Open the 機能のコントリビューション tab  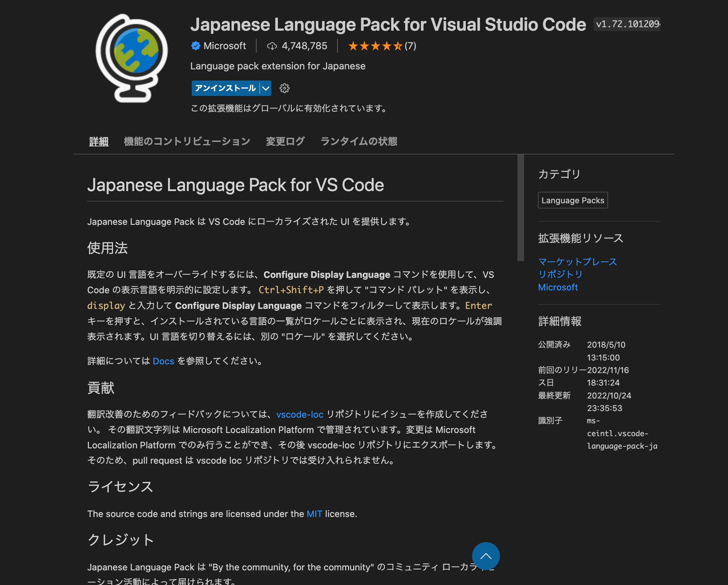(187, 141)
